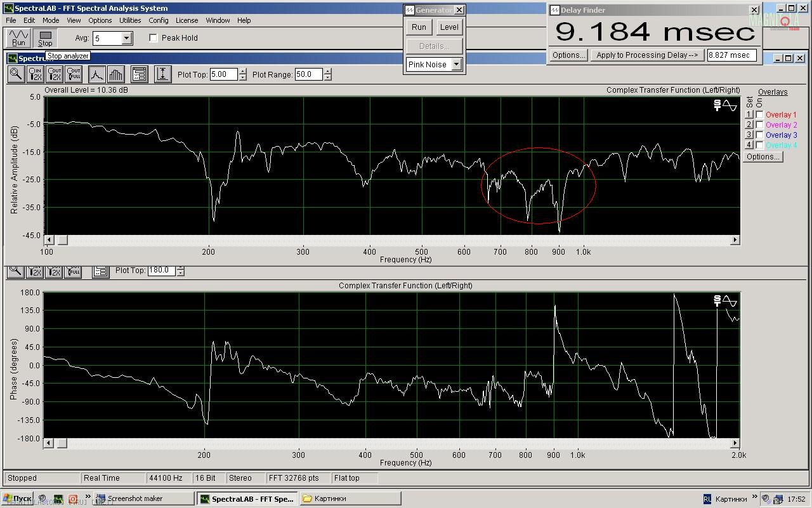
Task: Enable the Overlay 3 checkbox
Action: 759,135
